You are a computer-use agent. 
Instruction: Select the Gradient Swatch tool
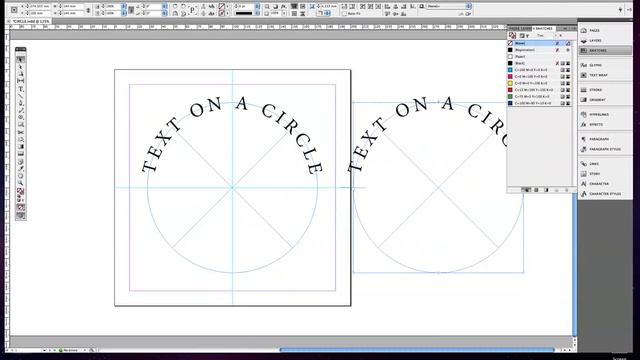tap(20, 147)
